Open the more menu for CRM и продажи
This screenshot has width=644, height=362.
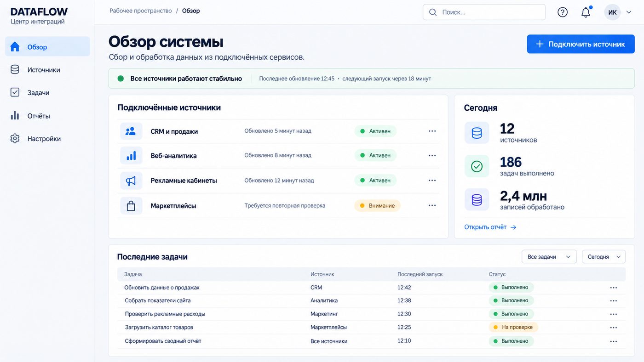(432, 131)
